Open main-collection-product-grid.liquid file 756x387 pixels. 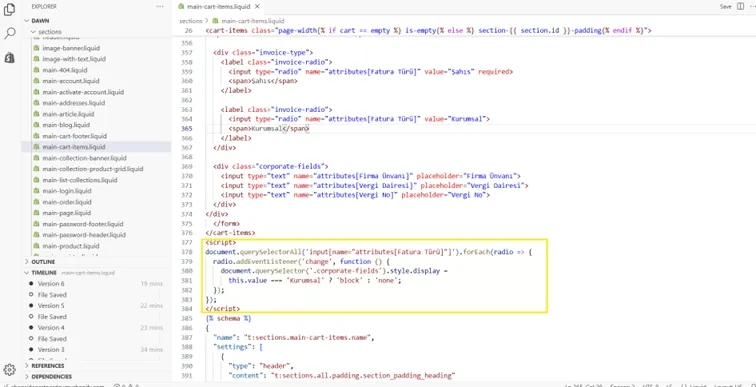(93, 169)
